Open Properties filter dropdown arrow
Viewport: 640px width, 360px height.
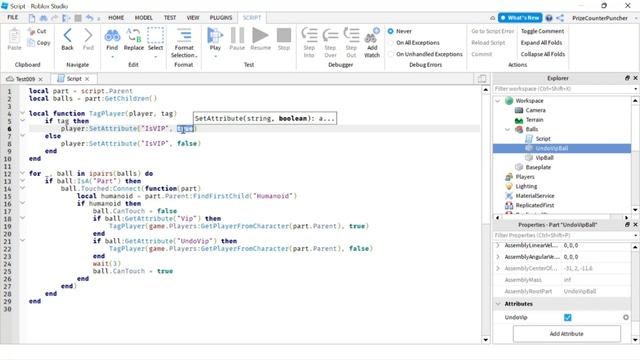[636, 235]
